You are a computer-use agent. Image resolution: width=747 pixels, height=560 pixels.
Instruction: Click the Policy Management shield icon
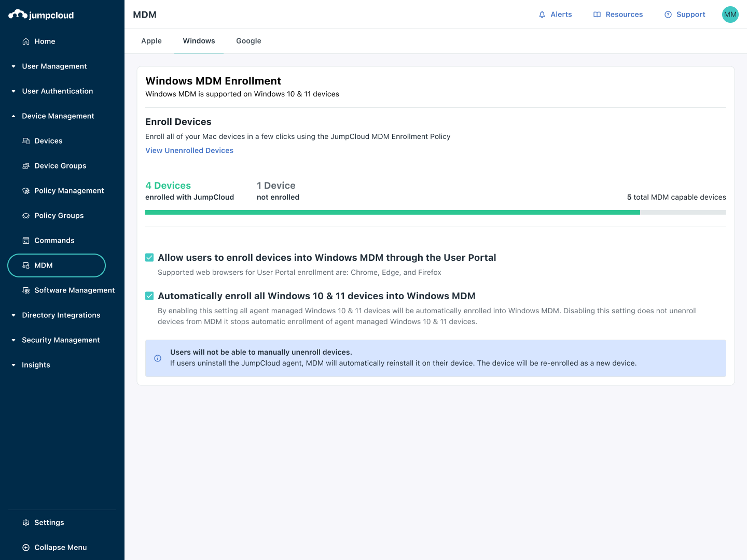click(26, 190)
